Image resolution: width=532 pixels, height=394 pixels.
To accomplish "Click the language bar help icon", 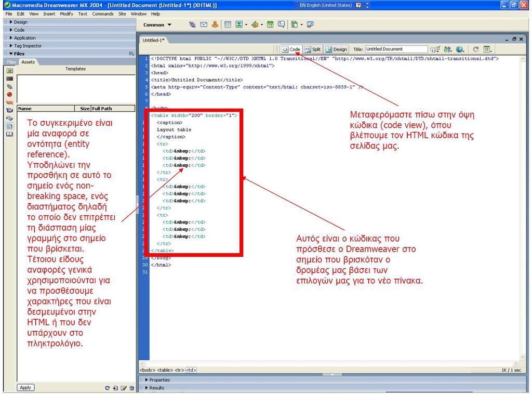I will click(358, 5).
